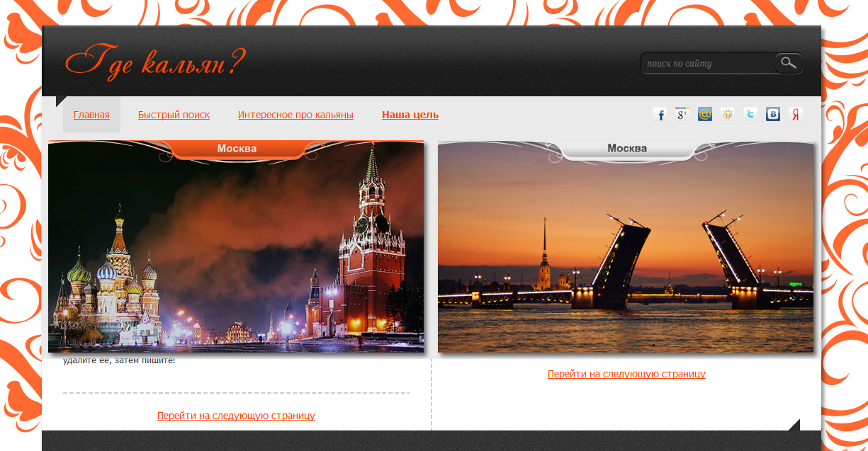Open the «Наша цель» menu item

click(410, 115)
